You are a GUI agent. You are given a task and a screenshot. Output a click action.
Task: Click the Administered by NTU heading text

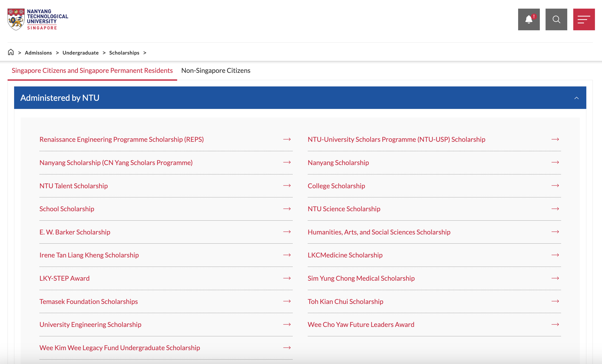click(60, 98)
